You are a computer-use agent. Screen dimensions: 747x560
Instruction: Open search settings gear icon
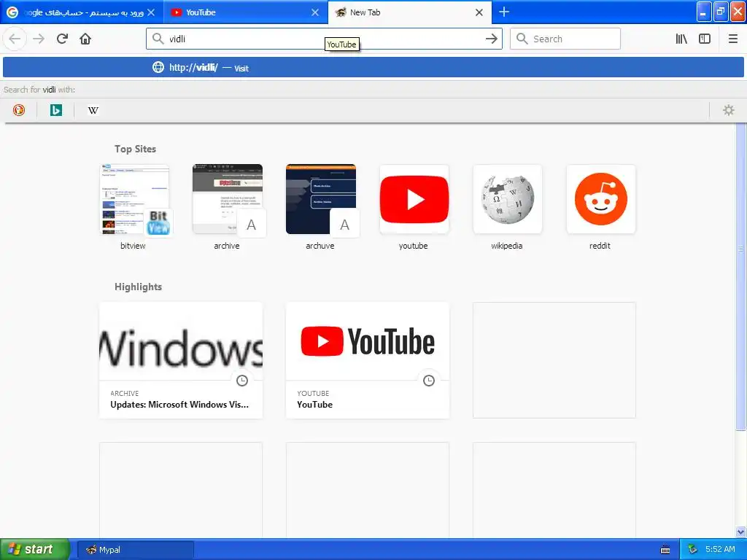coord(729,110)
